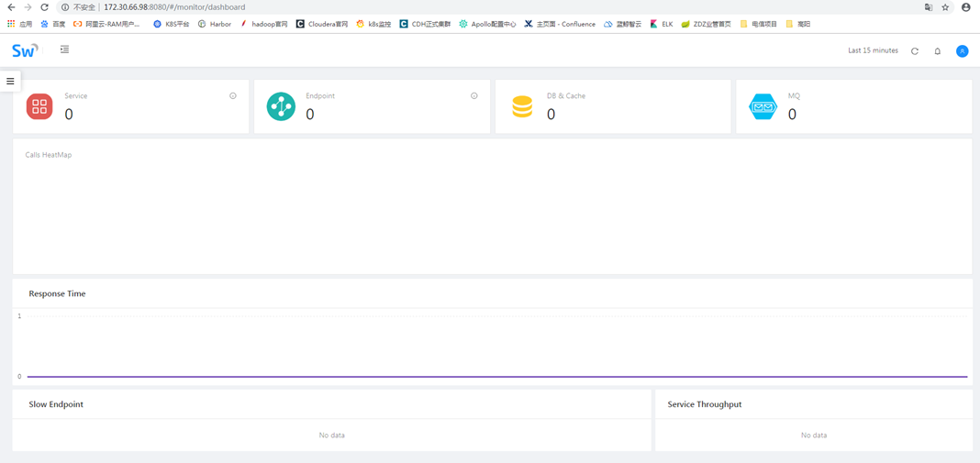Open the apps grid bookmark shortcut
This screenshot has width=980, height=463.
coord(19,24)
